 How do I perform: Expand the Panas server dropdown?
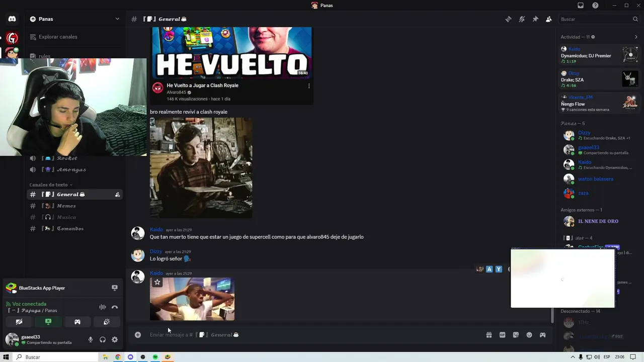(x=117, y=19)
